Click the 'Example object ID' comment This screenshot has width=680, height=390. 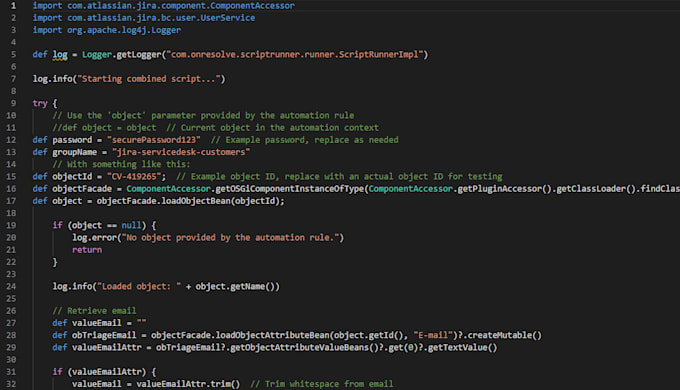click(339, 177)
